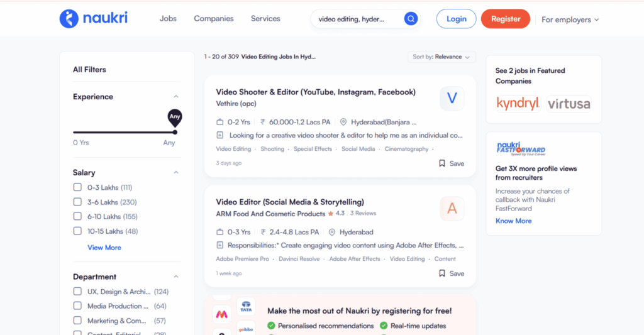The image size is (644, 335).
Task: Click the Virtusa featured company logo
Action: pyautogui.click(x=569, y=104)
